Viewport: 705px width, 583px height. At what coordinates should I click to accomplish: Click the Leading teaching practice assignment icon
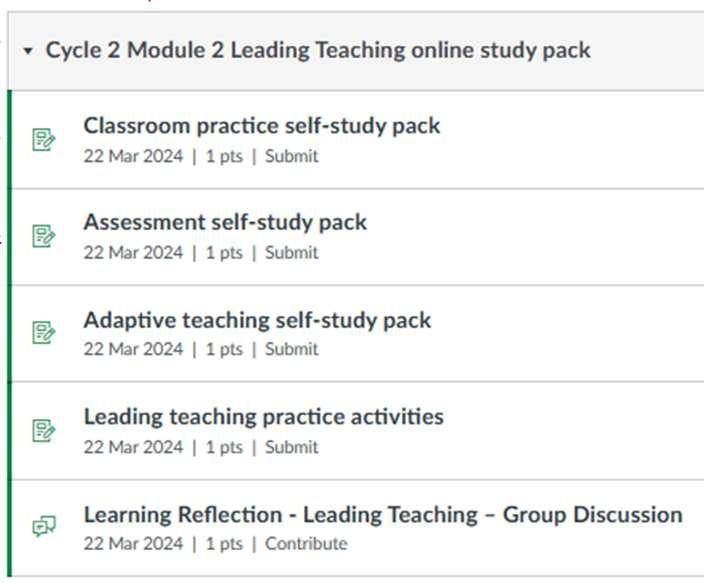(43, 430)
